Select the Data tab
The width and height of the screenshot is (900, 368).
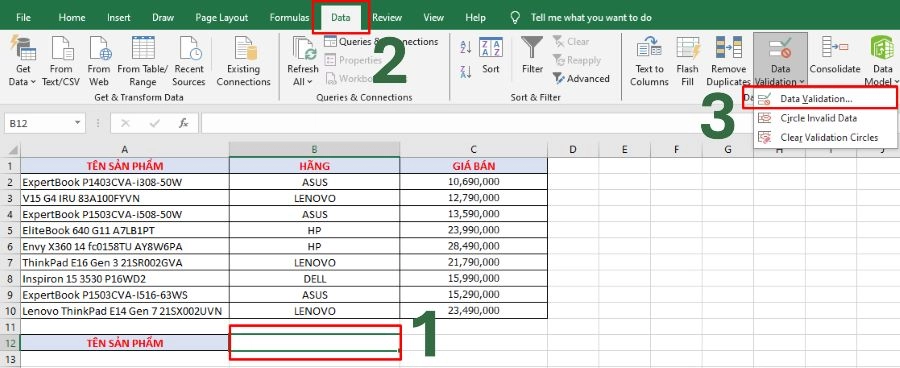point(341,18)
